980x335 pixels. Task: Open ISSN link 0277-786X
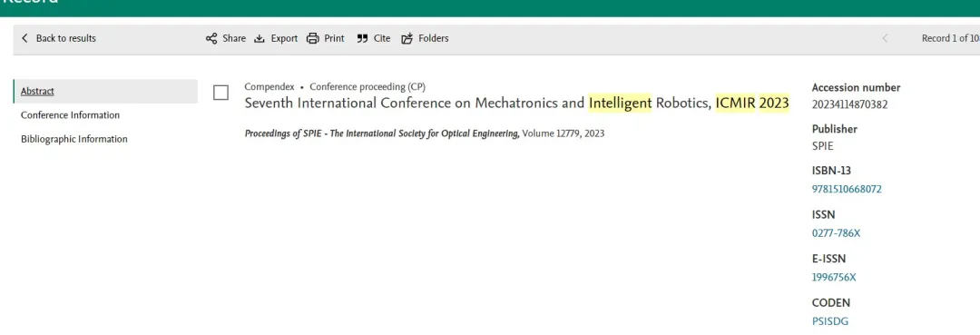(x=837, y=233)
